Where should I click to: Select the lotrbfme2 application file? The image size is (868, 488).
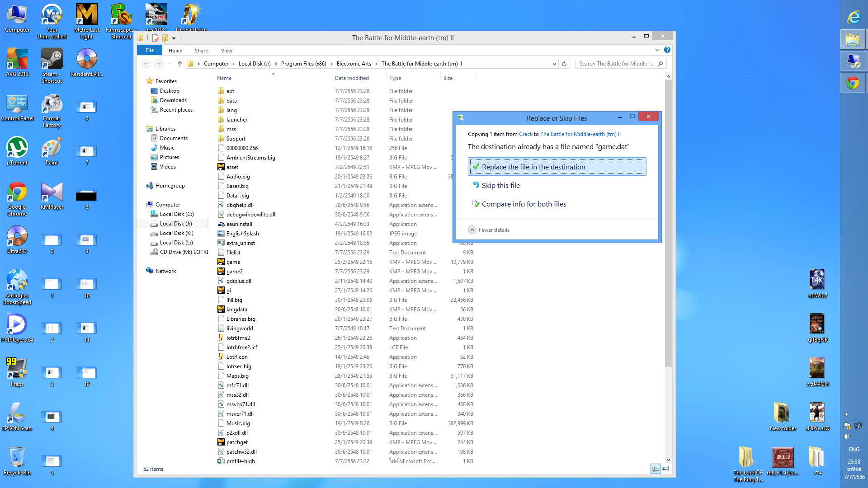[x=238, y=338]
